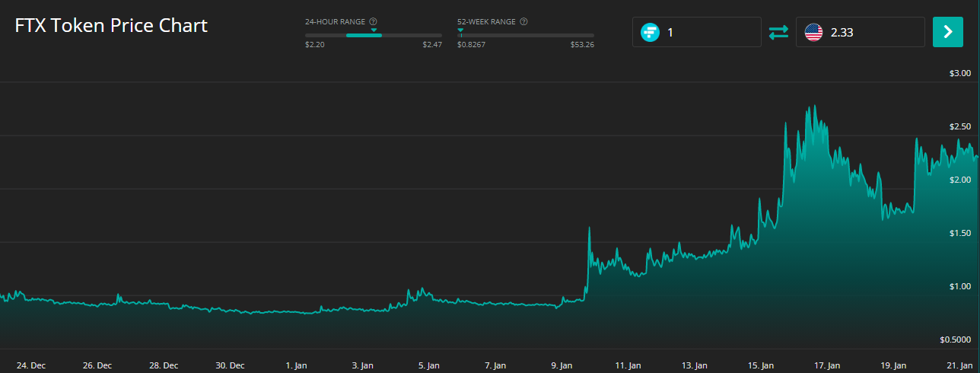Swap currencies with the double-arrow icon
The height and width of the screenshot is (373, 980).
[x=778, y=32]
